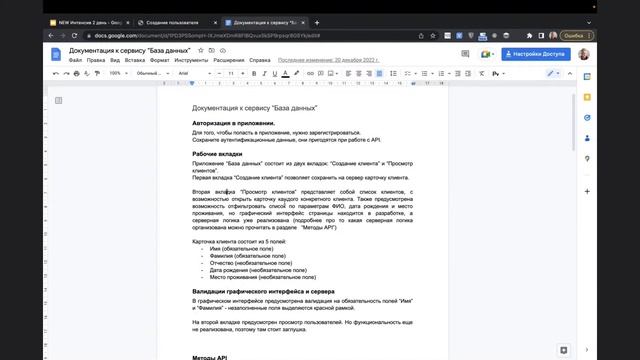Image resolution: width=640 pixels, height=360 pixels.
Task: Hide the side panel arrow
Action: (587, 349)
